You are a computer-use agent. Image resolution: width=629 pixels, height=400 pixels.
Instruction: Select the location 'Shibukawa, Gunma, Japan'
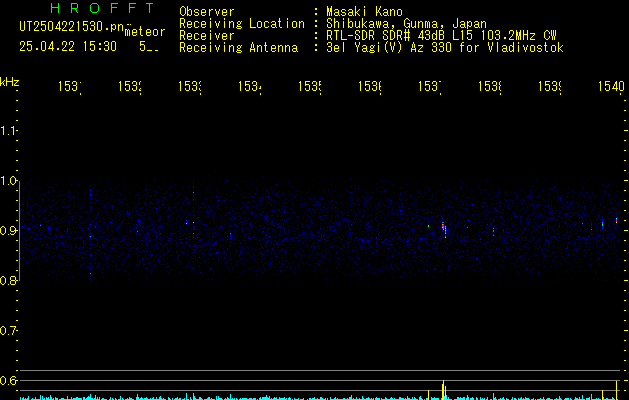406,24
